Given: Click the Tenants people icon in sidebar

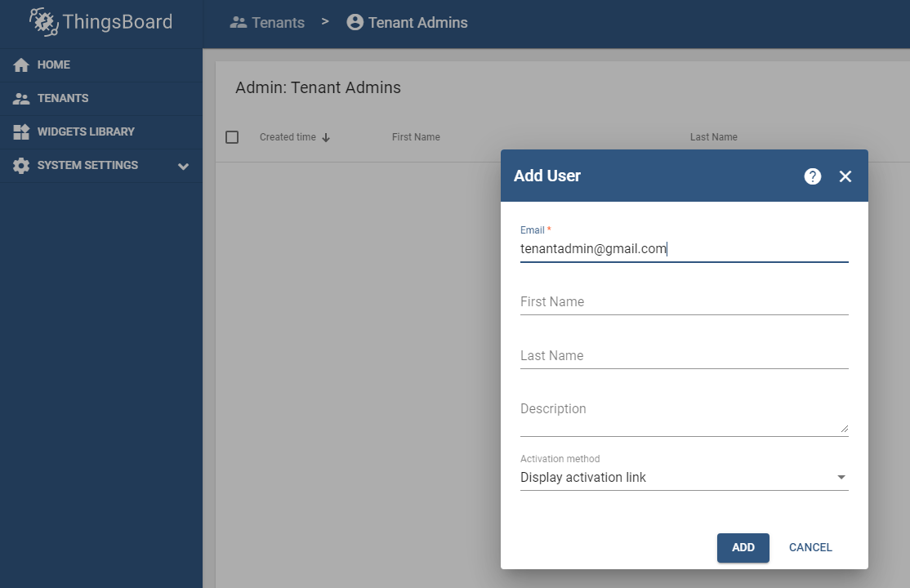Looking at the screenshot, I should click(21, 99).
